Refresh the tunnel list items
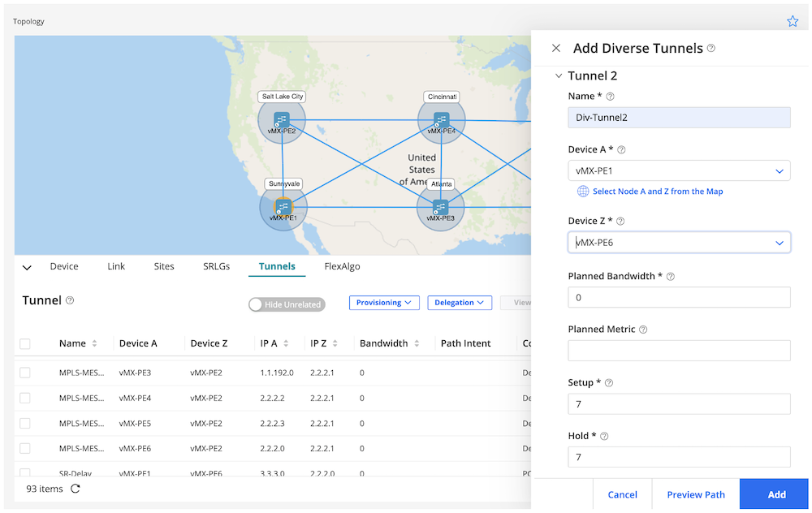The image size is (812, 513). (76, 489)
